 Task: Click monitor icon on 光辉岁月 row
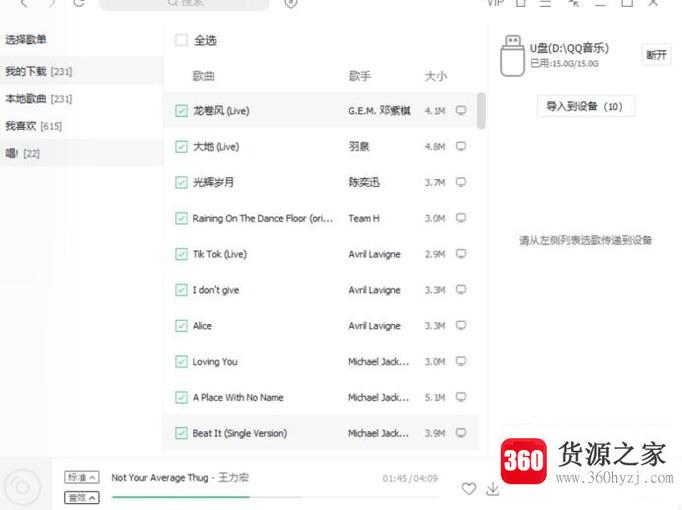click(x=461, y=182)
